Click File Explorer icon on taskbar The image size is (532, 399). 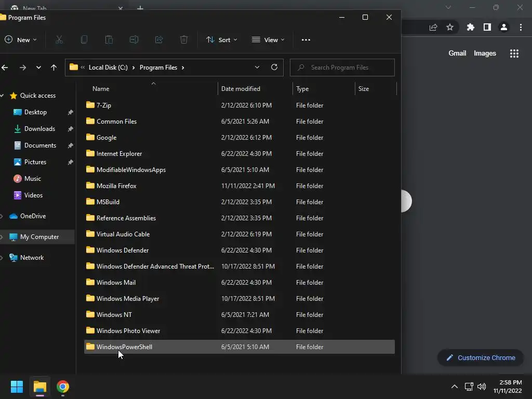[x=39, y=387]
